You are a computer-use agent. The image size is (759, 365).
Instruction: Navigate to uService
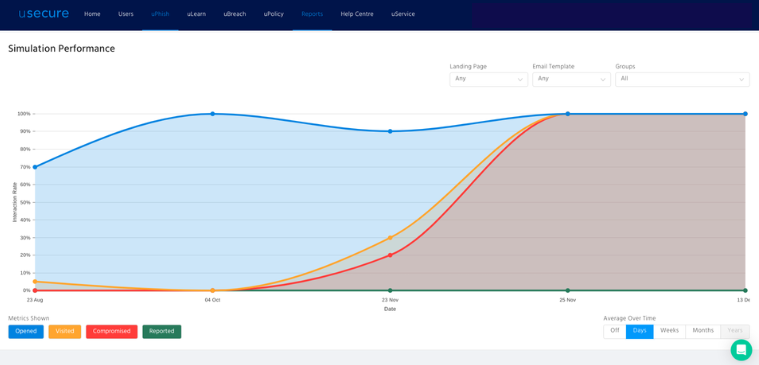click(403, 14)
